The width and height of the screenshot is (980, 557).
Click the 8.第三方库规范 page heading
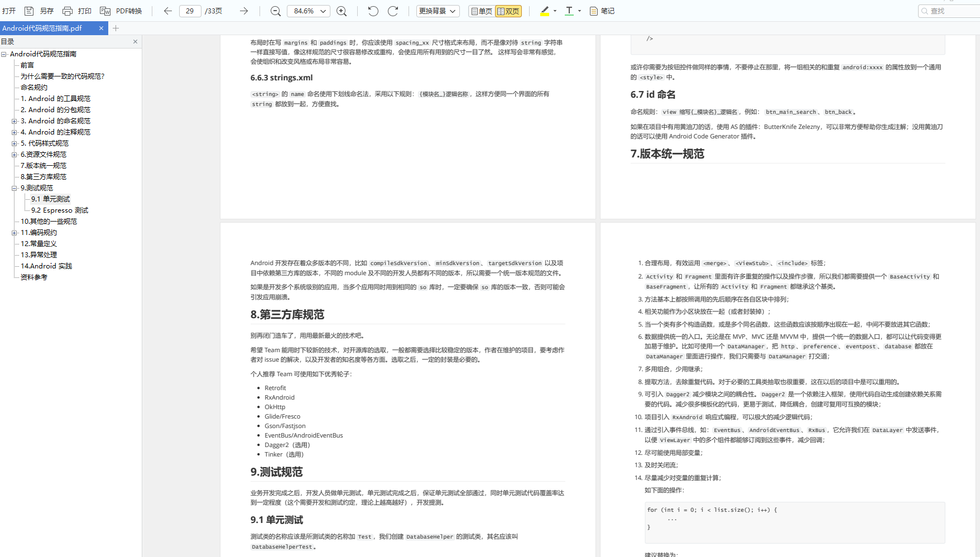[287, 315]
